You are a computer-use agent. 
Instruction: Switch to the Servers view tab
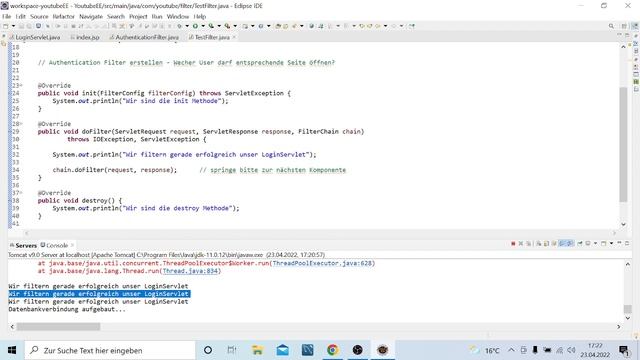pos(23,245)
